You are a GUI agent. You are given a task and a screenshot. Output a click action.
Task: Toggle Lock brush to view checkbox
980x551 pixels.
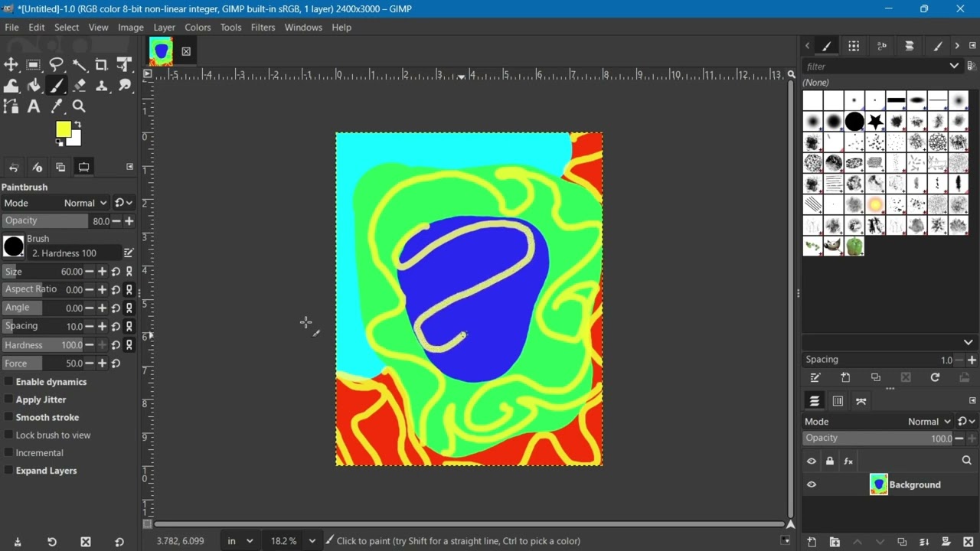8,435
